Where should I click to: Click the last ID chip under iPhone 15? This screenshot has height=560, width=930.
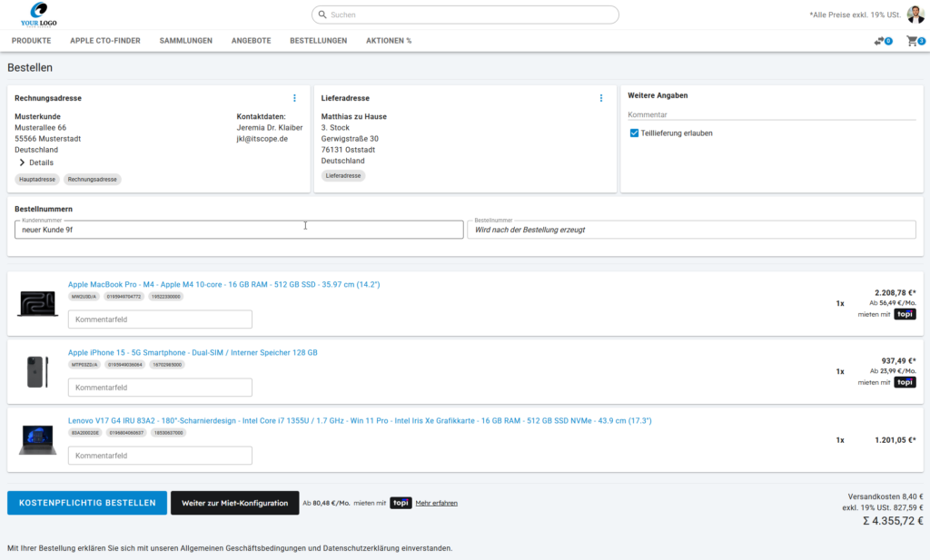[x=167, y=365]
